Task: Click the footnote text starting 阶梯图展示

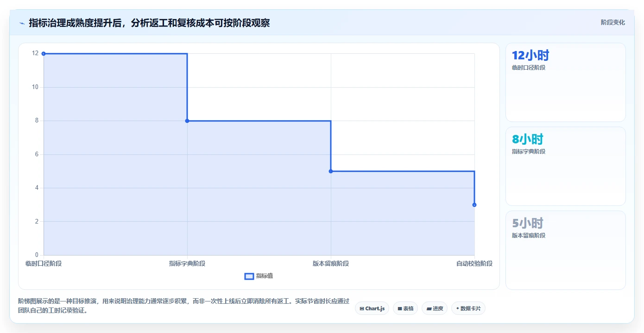Action: pyautogui.click(x=183, y=306)
